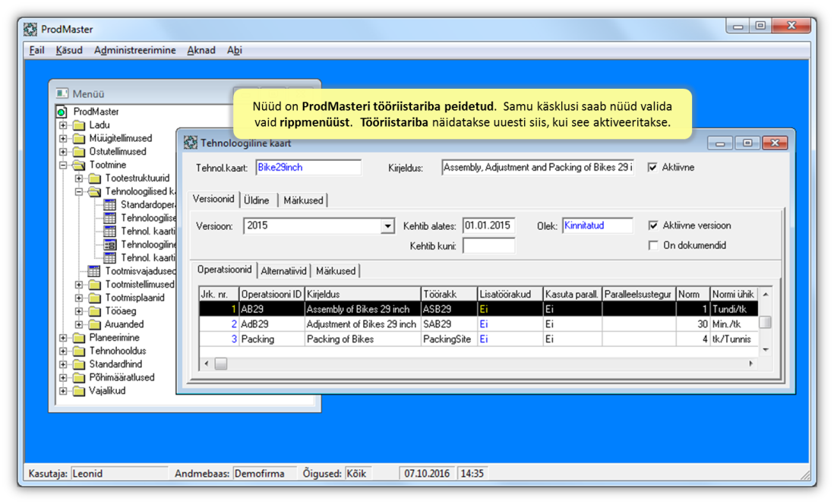This screenshot has width=834, height=504.
Task: Expand the Ladu folder in menu tree
Action: tap(63, 125)
